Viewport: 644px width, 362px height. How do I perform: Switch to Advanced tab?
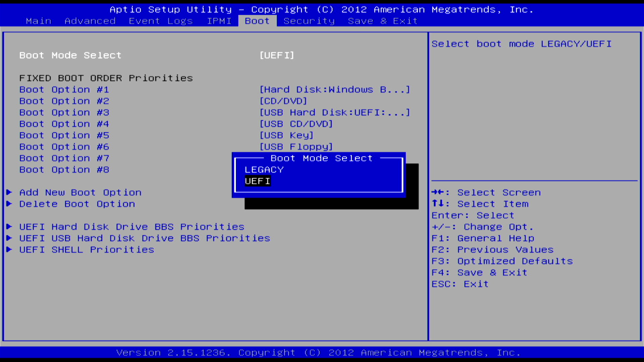pyautogui.click(x=90, y=21)
